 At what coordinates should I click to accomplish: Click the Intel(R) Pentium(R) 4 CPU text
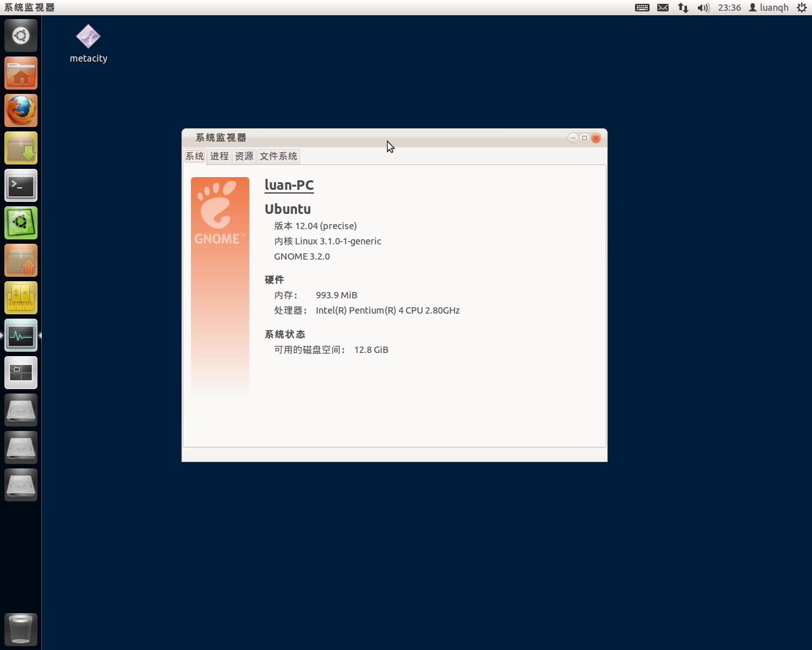[x=388, y=310]
